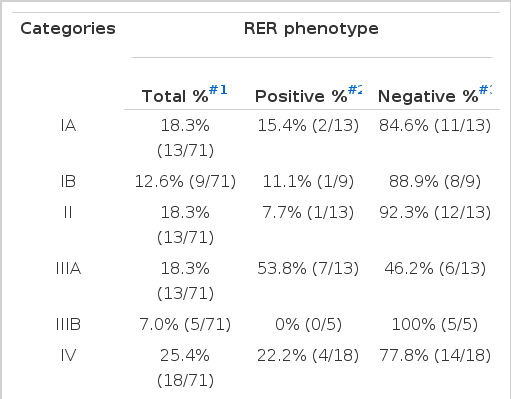Open footnote #3 link beside Negative %
The image size is (511, 399).
click(485, 90)
